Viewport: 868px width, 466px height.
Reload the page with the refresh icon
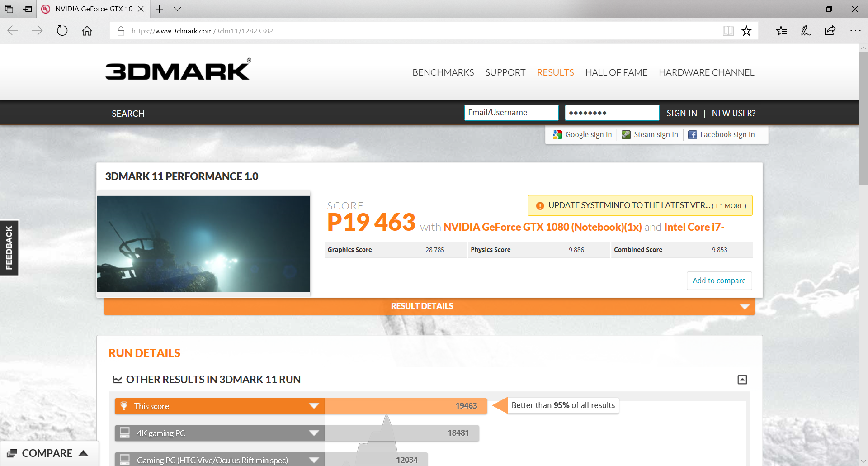tap(62, 31)
